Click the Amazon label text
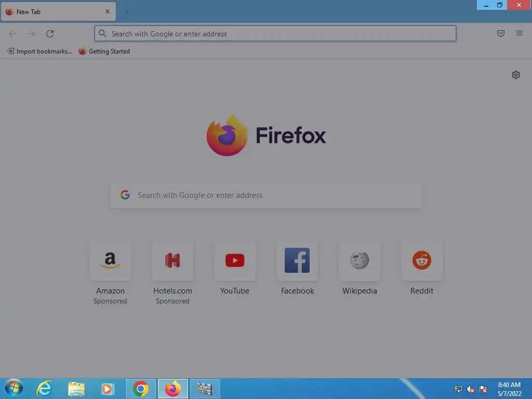532x399 pixels. [110, 291]
